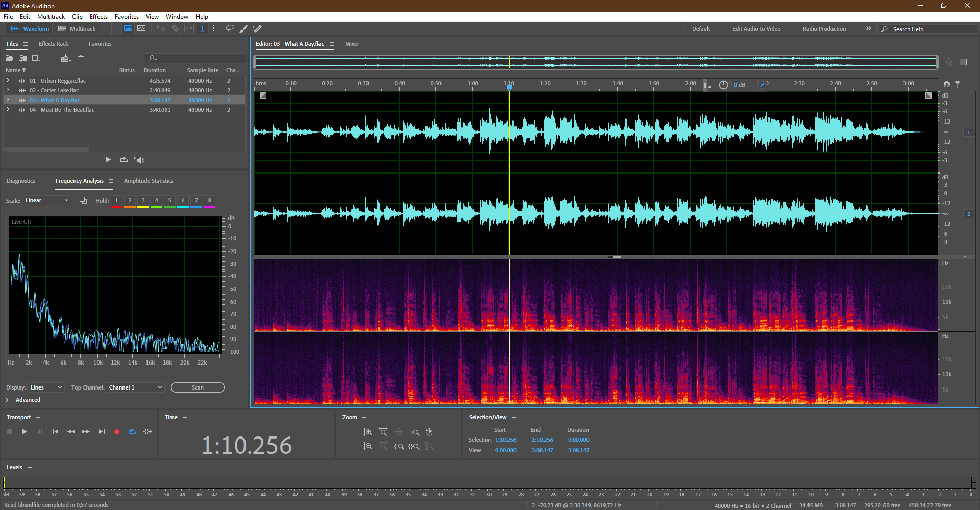Select the Marquee Selection tool
The width and height of the screenshot is (980, 510).
tap(217, 28)
